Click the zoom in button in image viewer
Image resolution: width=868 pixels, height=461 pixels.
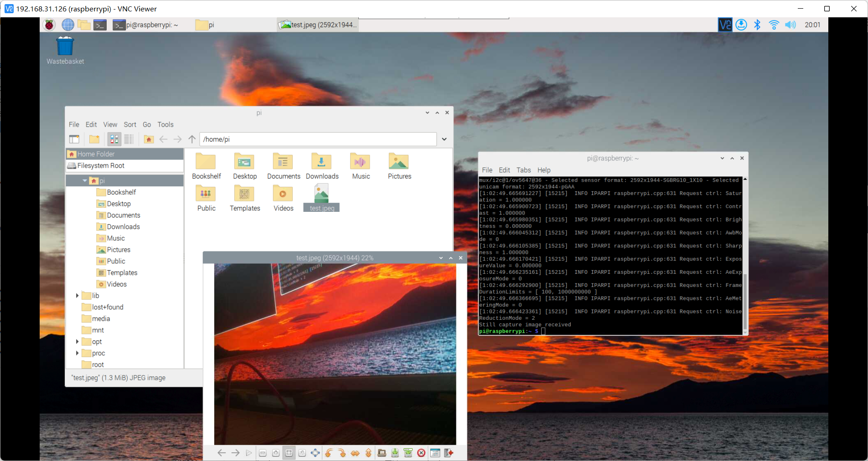pos(276,453)
